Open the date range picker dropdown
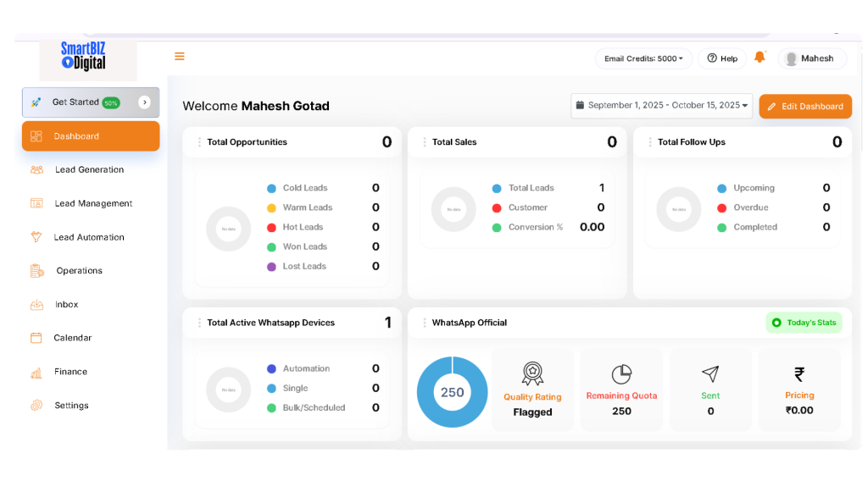This screenshot has width=868, height=481. (661, 106)
